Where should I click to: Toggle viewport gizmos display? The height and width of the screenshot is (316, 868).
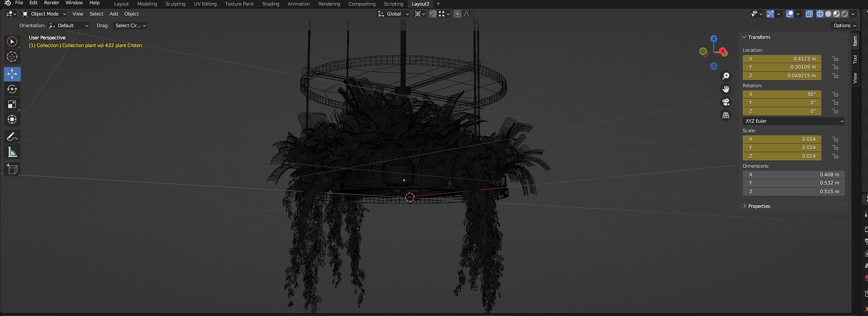click(x=770, y=14)
